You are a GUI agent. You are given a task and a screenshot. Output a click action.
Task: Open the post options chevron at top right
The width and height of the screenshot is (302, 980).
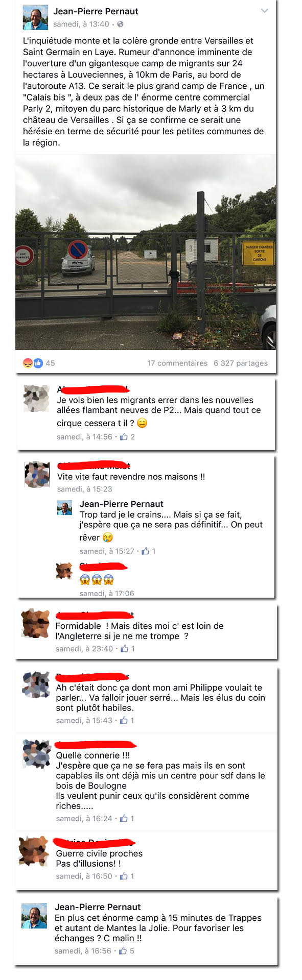coord(264,11)
